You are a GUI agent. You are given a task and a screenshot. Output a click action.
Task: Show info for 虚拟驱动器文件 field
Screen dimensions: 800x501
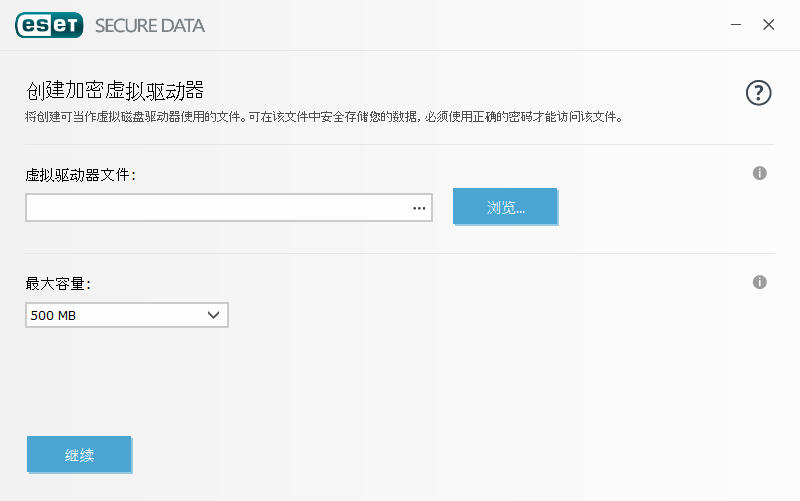click(760, 173)
